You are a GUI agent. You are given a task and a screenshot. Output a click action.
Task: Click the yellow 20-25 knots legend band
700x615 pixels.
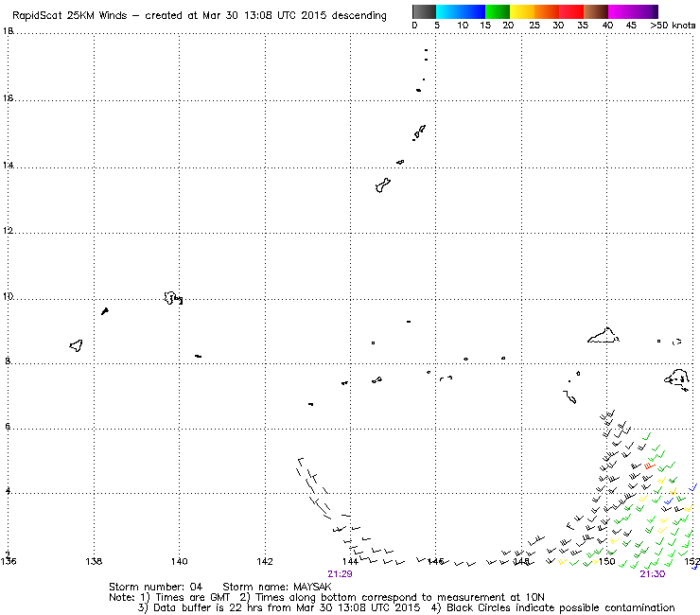[x=522, y=11]
